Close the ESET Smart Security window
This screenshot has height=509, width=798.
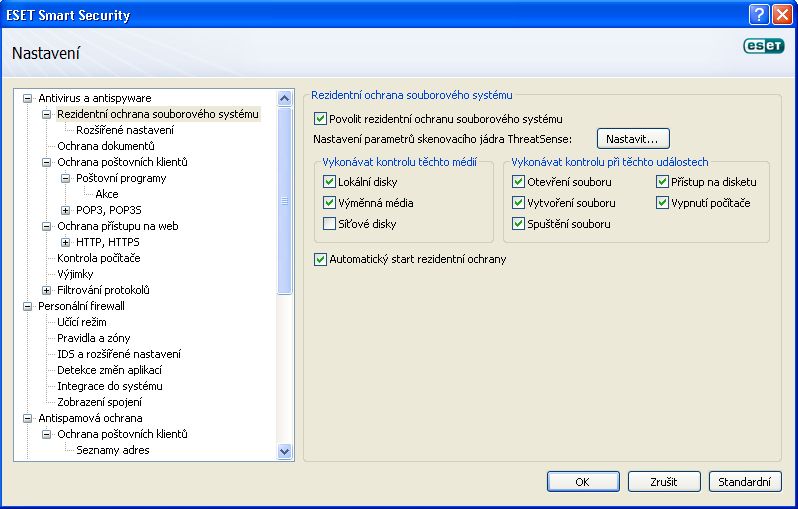782,15
